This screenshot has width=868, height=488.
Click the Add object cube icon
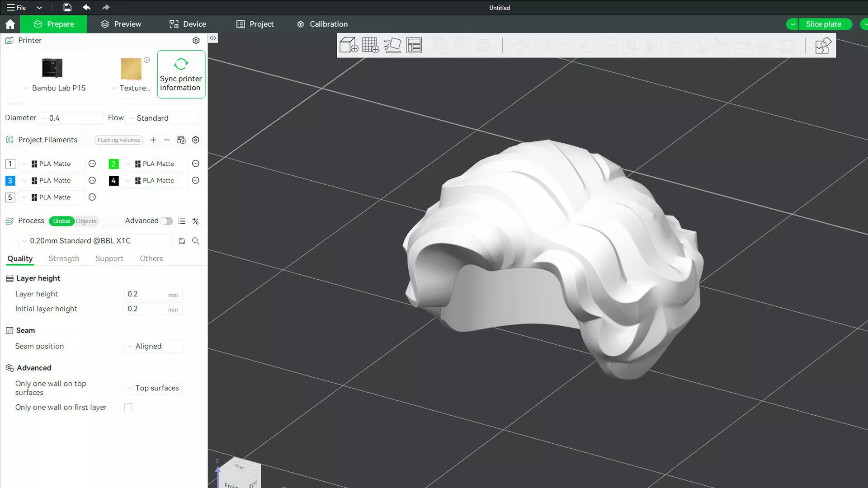[x=349, y=45]
